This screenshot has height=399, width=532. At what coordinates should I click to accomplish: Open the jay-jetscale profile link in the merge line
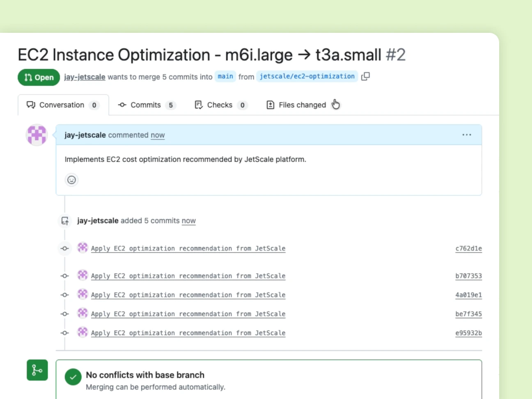pyautogui.click(x=85, y=77)
